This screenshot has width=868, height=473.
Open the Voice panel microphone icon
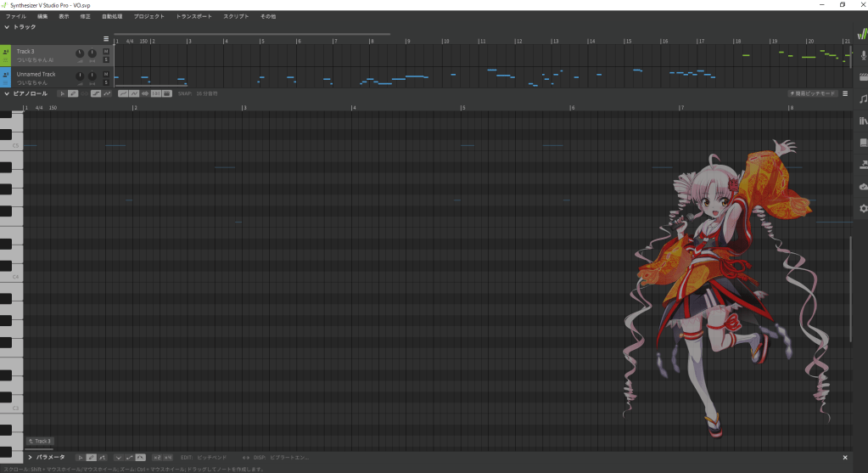(863, 55)
